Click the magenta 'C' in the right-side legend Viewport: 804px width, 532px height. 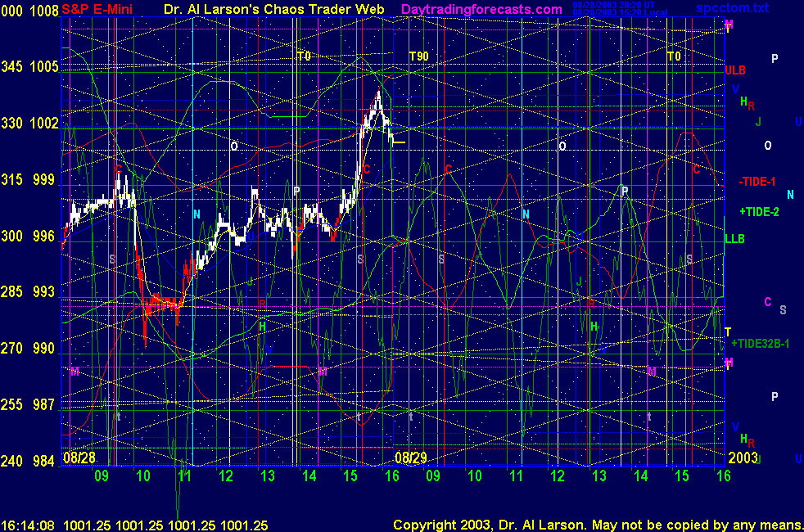(x=768, y=301)
